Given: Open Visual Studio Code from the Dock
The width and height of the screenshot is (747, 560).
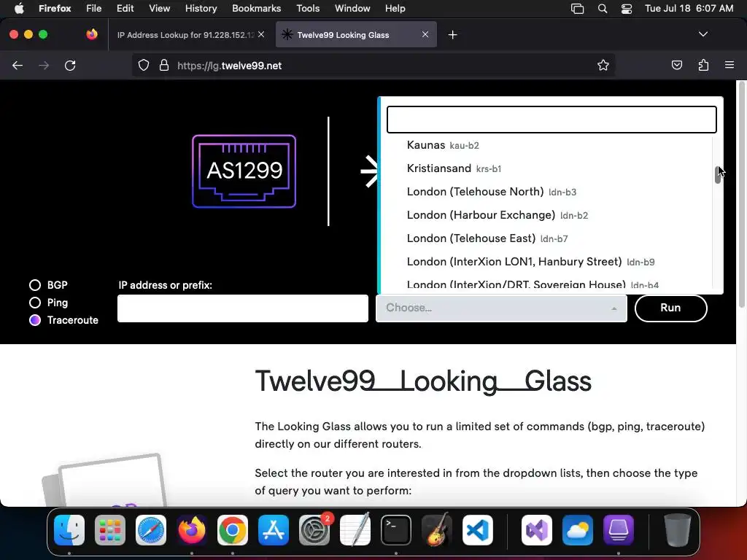Looking at the screenshot, I should click(477, 530).
